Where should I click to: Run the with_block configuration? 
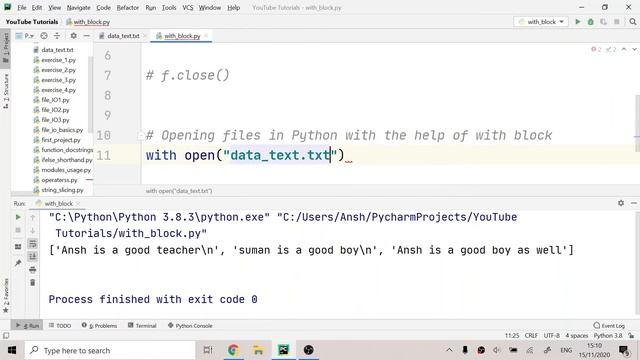(578, 22)
